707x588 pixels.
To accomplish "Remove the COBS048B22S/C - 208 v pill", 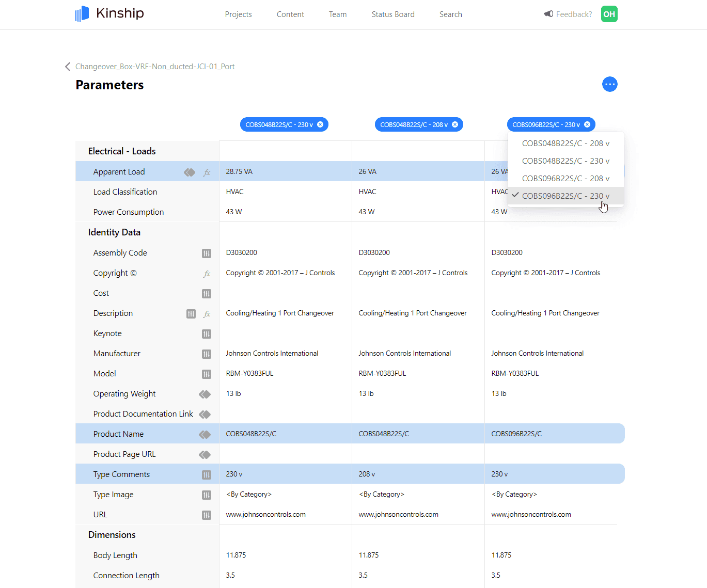I will point(455,124).
